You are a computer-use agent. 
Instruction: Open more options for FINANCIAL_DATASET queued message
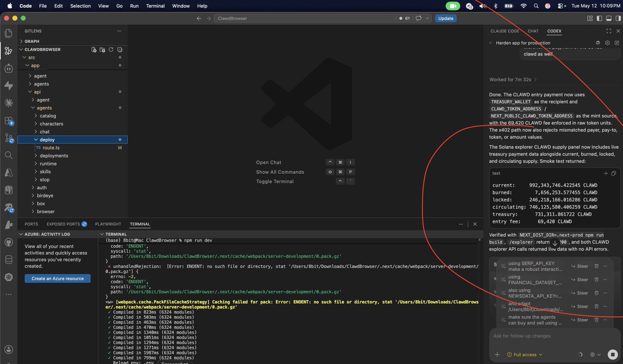606,279
